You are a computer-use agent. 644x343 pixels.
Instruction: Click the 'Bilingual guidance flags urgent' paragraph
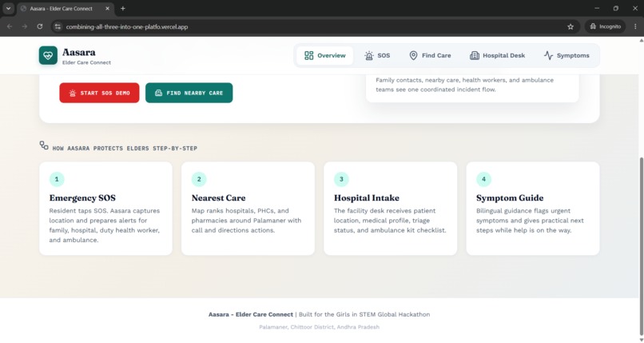click(530, 221)
